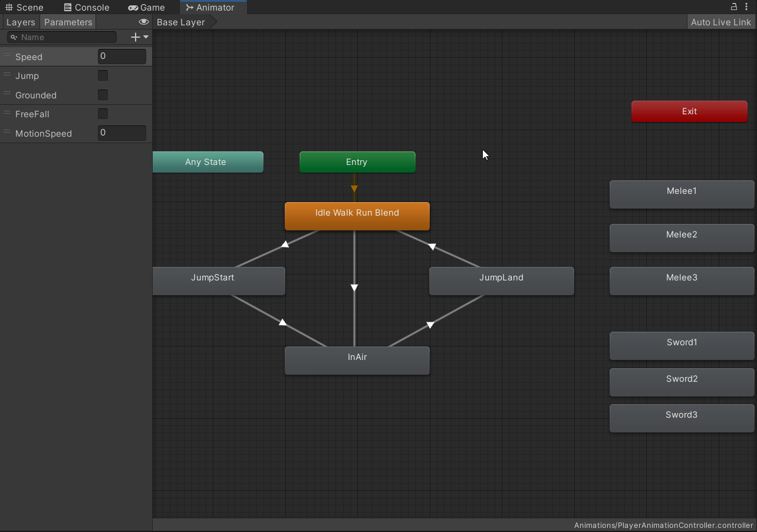Click the PlayerAnimationController.controller path text

pyautogui.click(x=664, y=526)
